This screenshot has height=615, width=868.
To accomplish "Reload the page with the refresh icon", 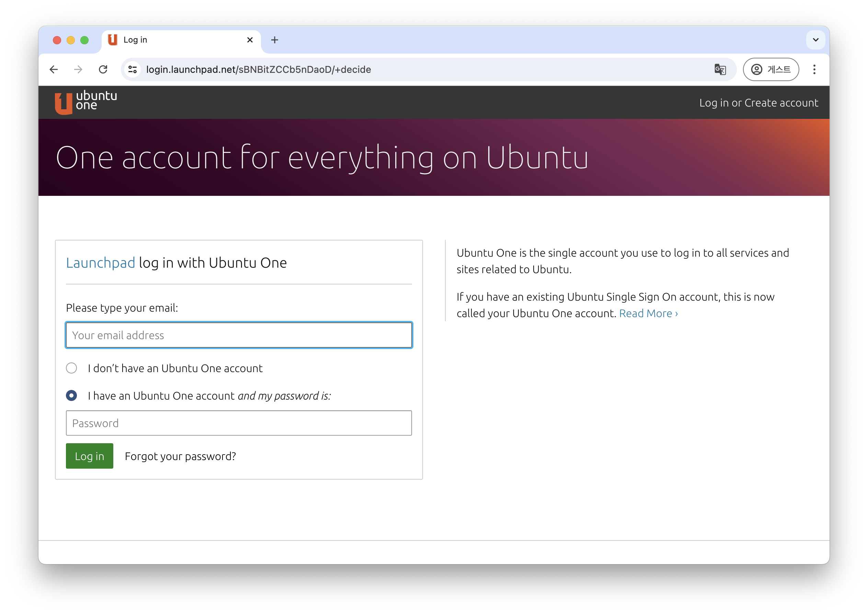I will pos(103,69).
